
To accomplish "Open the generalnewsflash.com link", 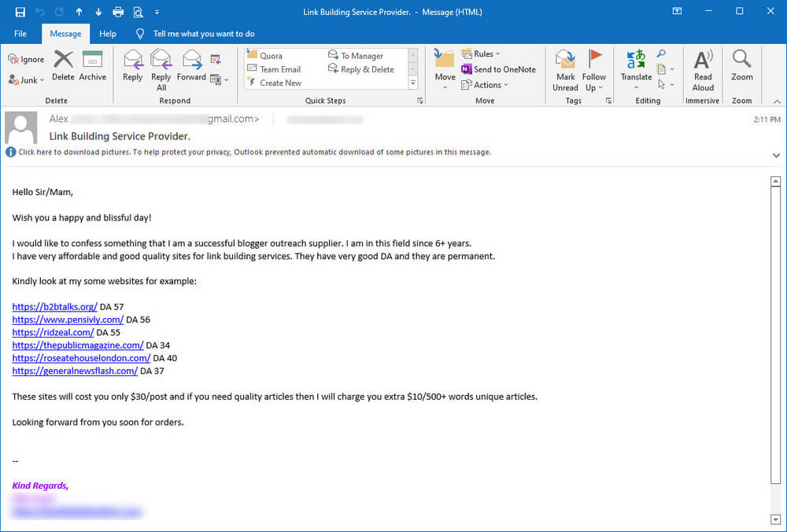I will point(75,371).
